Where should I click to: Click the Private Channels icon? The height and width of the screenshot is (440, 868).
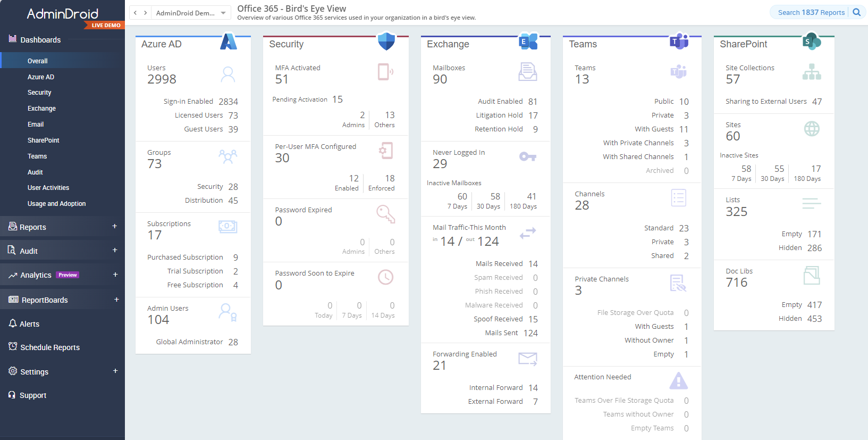click(679, 283)
